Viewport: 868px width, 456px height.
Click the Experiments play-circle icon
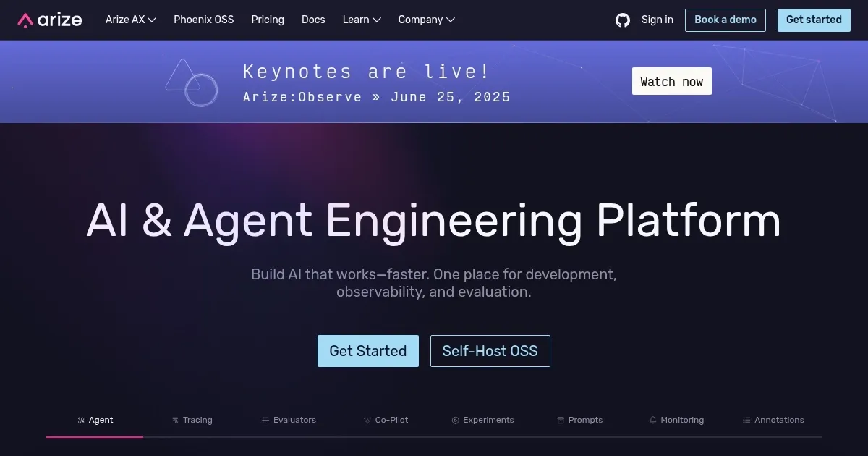[x=454, y=420]
